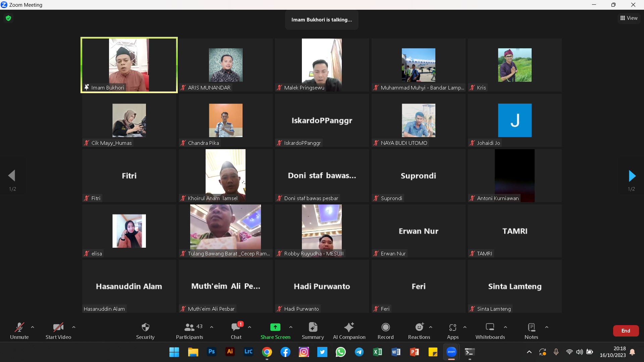Open Chat with unread badge
Image resolution: width=644 pixels, height=362 pixels.
pyautogui.click(x=236, y=327)
